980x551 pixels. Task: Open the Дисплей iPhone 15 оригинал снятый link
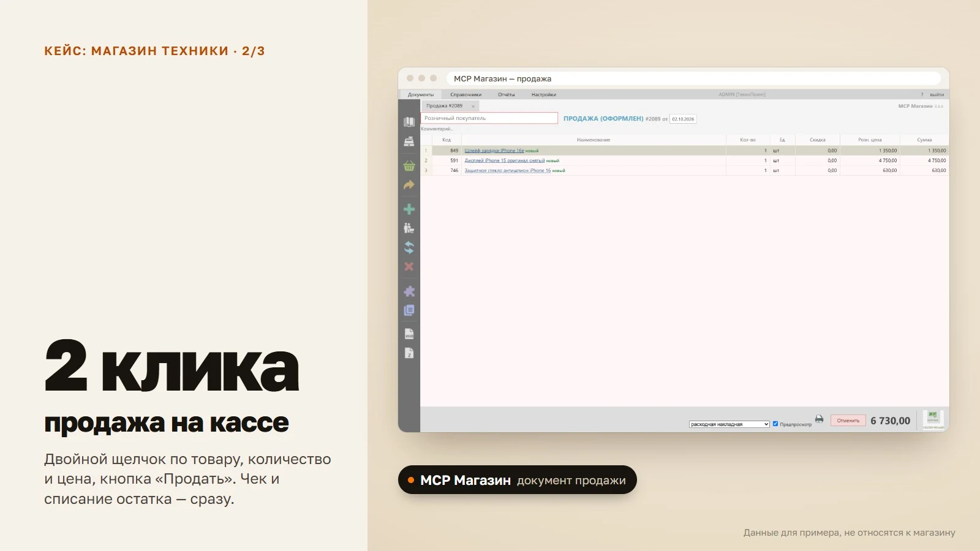(x=505, y=160)
